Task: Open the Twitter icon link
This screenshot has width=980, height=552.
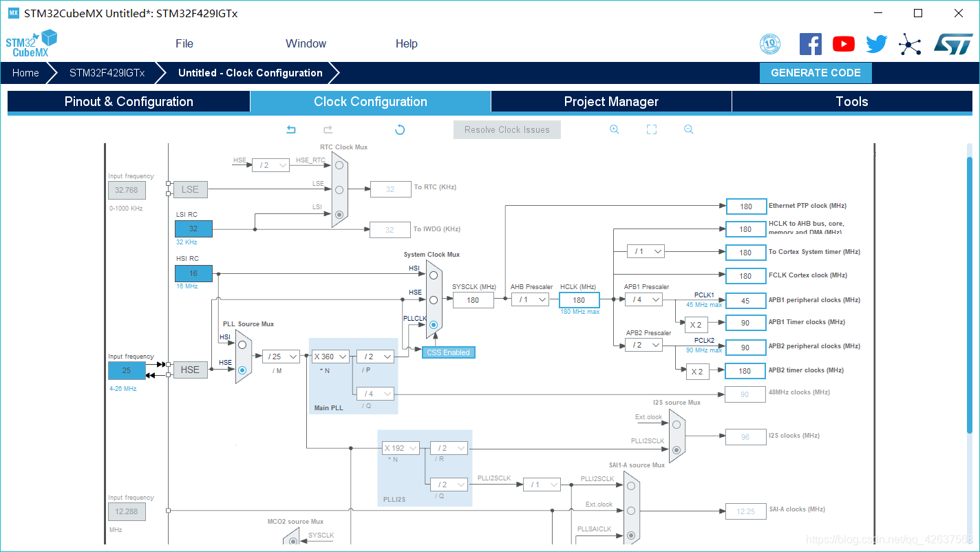Action: [877, 44]
